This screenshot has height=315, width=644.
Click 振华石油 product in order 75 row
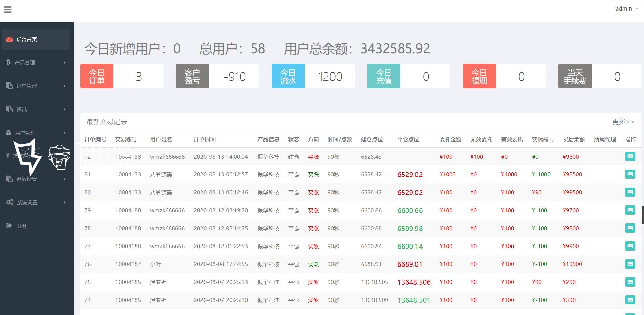[x=268, y=282]
